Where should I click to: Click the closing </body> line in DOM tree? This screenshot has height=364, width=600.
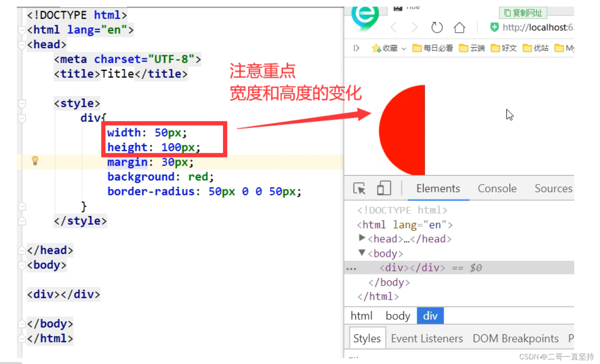(x=389, y=282)
